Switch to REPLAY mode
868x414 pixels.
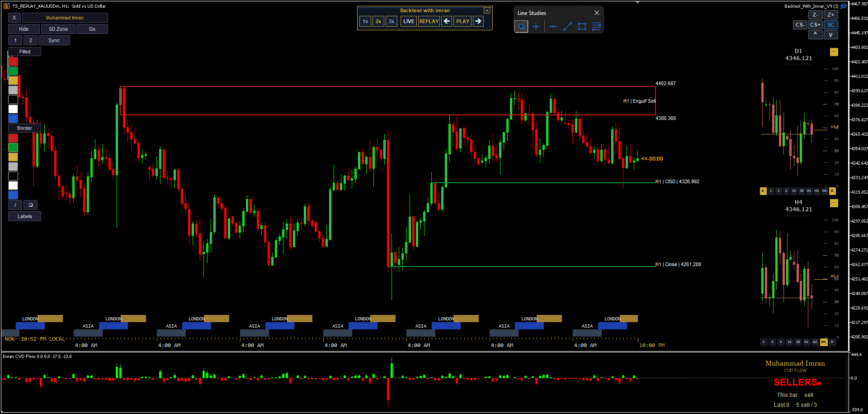429,21
